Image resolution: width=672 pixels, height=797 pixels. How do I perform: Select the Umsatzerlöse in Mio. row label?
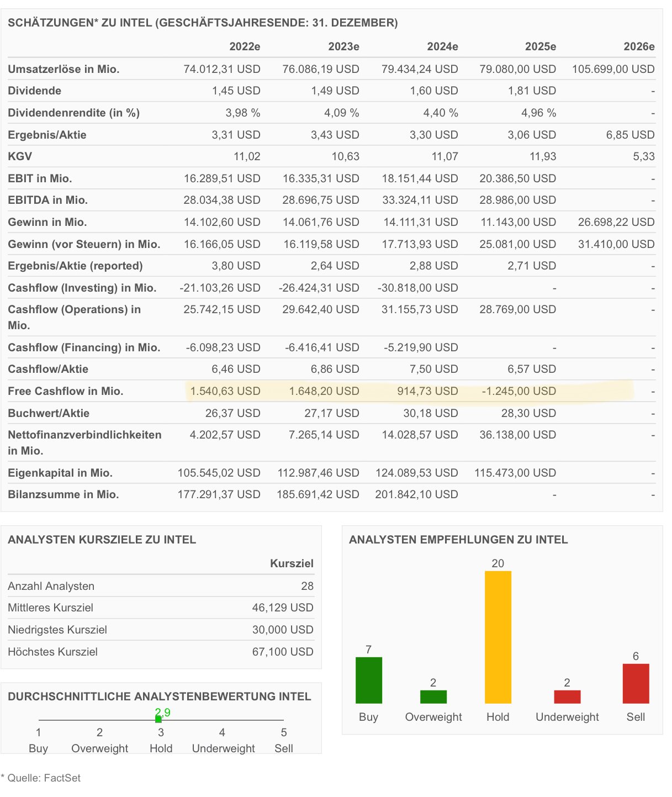(64, 69)
